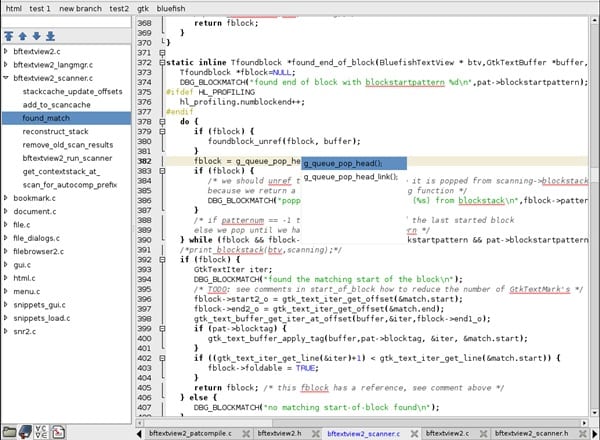The height and width of the screenshot is (440, 600).
Task: Expand snr2.c tree node
Action: coord(6,331)
